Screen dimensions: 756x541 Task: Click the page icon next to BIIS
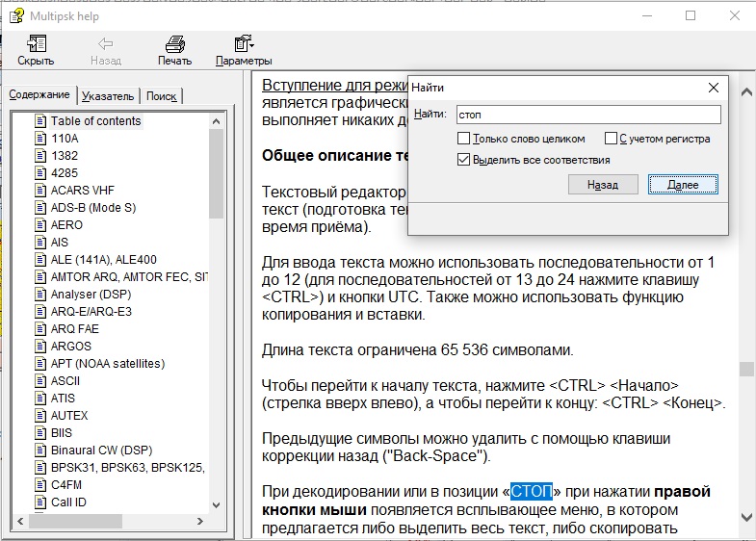(x=41, y=433)
